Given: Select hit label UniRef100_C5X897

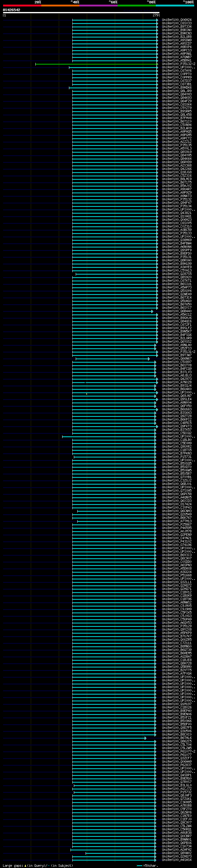Looking at the screenshot, I should pyautogui.click(x=176, y=362).
